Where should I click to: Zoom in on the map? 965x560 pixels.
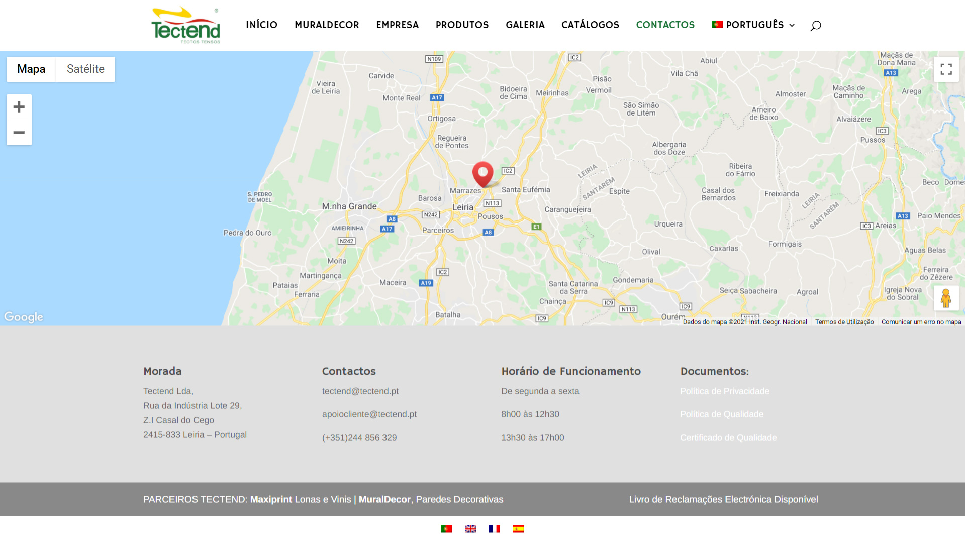(19, 107)
